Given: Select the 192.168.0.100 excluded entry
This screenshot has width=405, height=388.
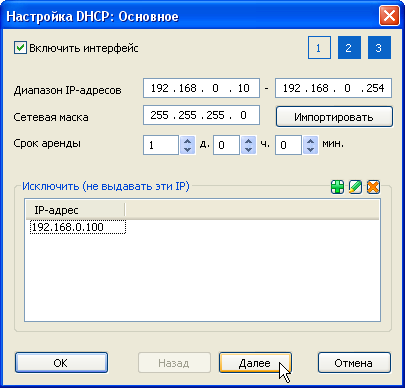Looking at the screenshot, I should pos(78,227).
